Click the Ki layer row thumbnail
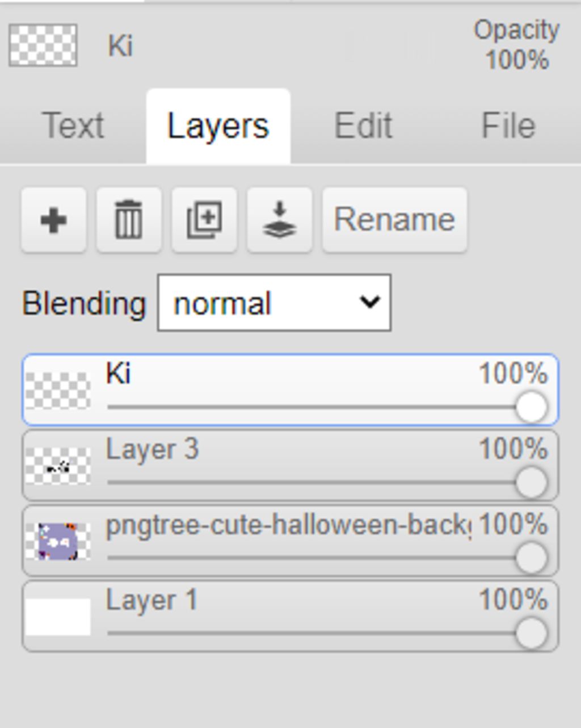 click(58, 391)
